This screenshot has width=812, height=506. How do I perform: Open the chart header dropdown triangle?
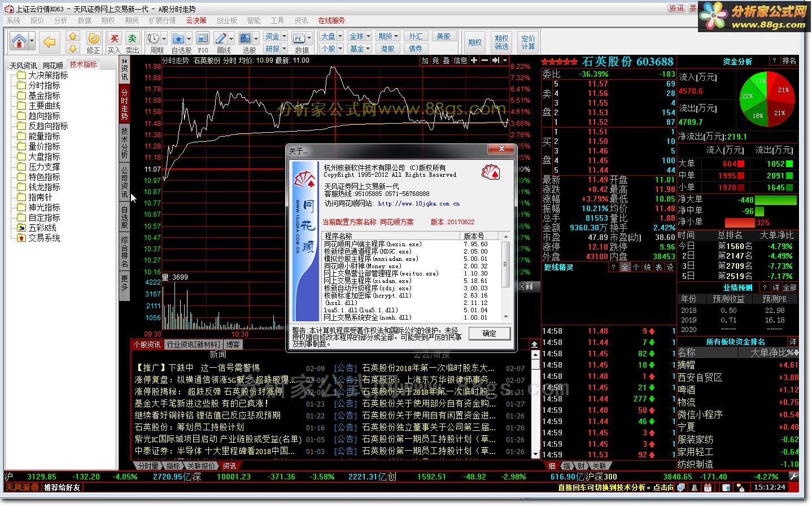coord(505,60)
